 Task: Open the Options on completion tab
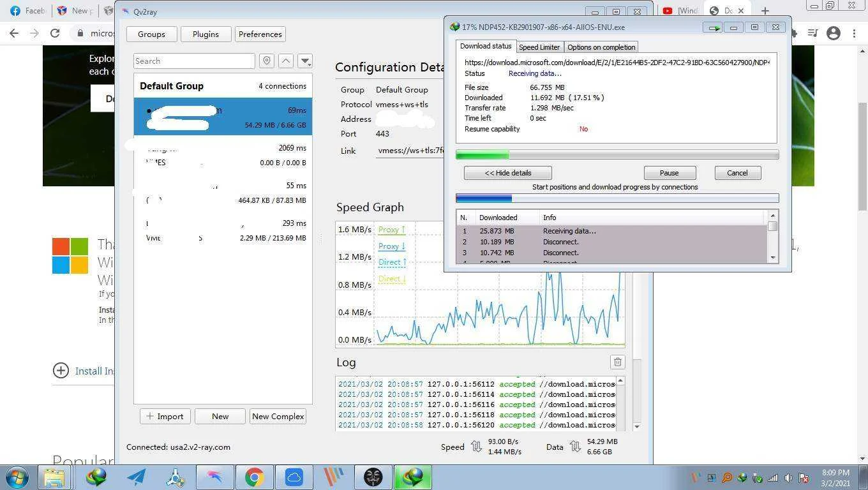click(601, 47)
